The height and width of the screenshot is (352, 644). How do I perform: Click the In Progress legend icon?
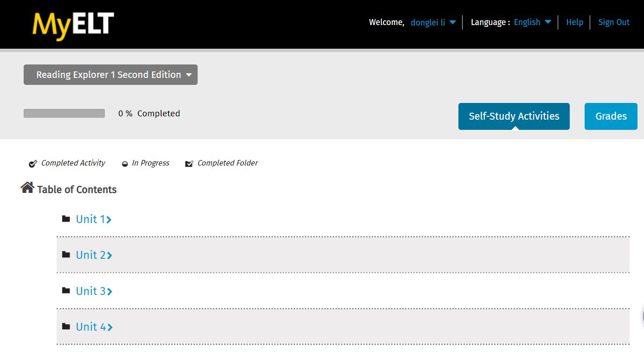[x=125, y=164]
